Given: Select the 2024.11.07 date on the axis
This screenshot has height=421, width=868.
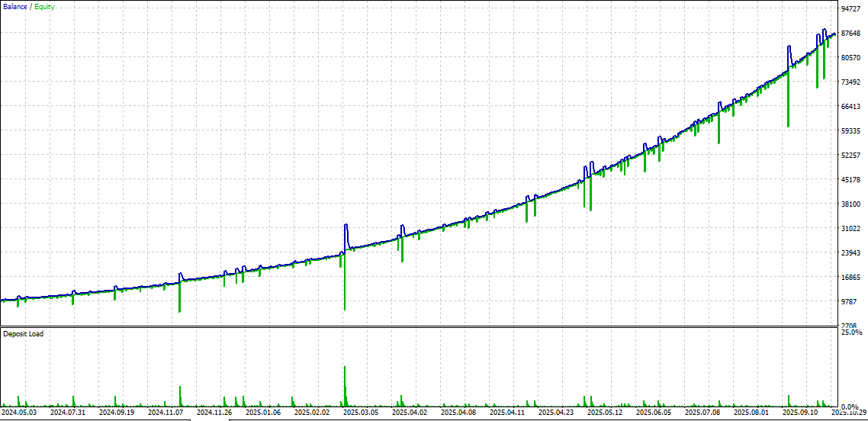Looking at the screenshot, I should click(x=166, y=413).
